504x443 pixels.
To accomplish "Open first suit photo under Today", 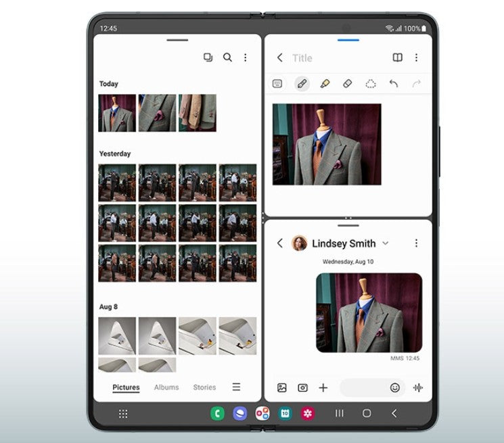I will pyautogui.click(x=117, y=113).
